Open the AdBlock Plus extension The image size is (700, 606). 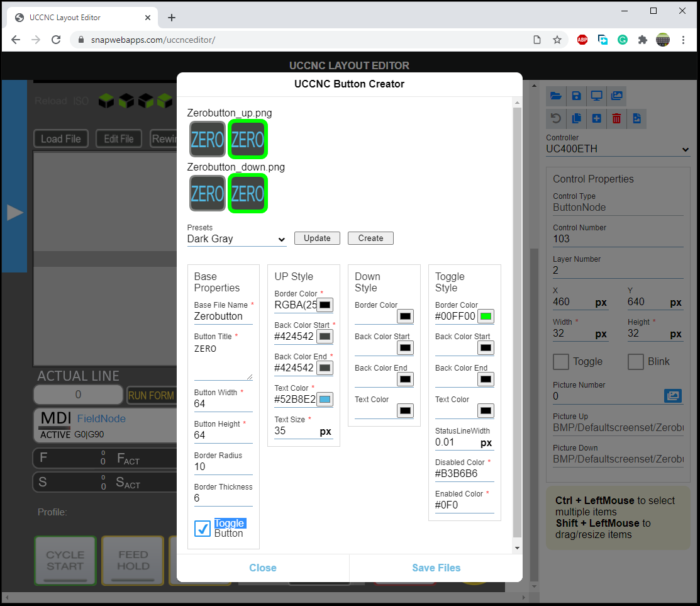pyautogui.click(x=582, y=40)
